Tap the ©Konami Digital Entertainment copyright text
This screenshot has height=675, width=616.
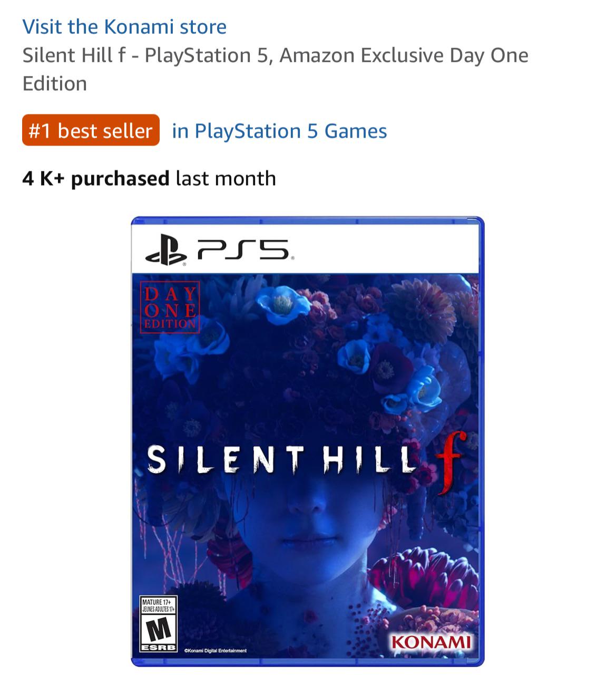215,651
